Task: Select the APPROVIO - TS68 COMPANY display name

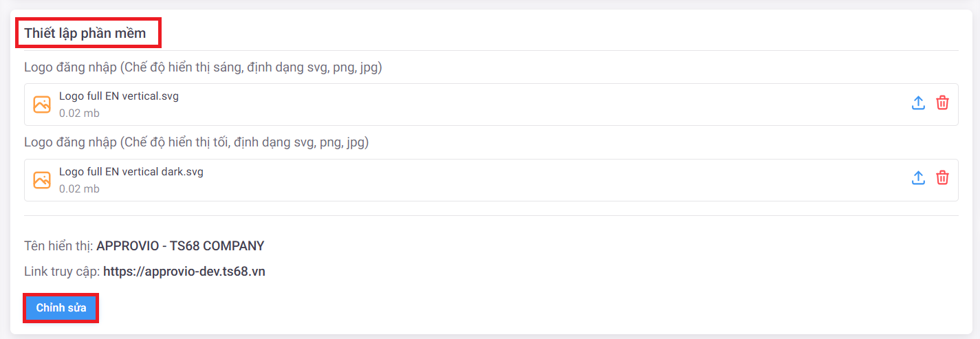Action: 180,246
